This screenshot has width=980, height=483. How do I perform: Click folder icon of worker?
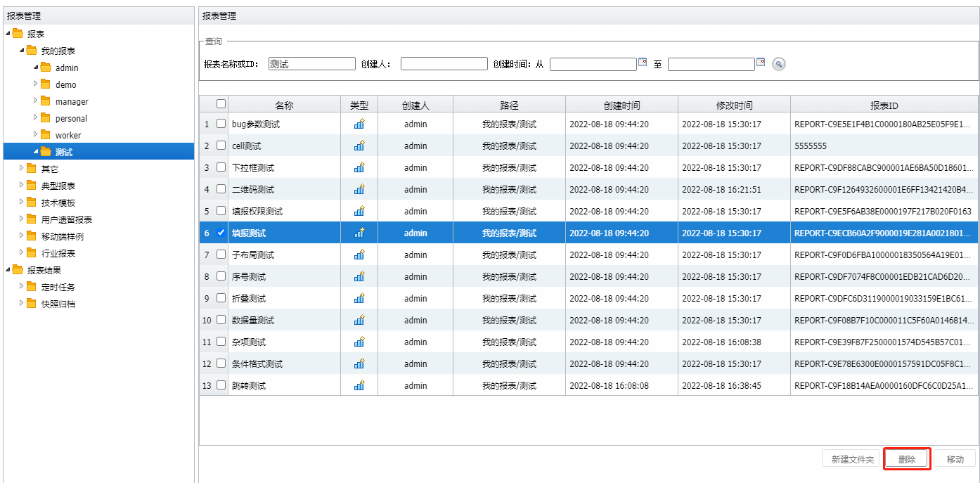pyautogui.click(x=46, y=135)
